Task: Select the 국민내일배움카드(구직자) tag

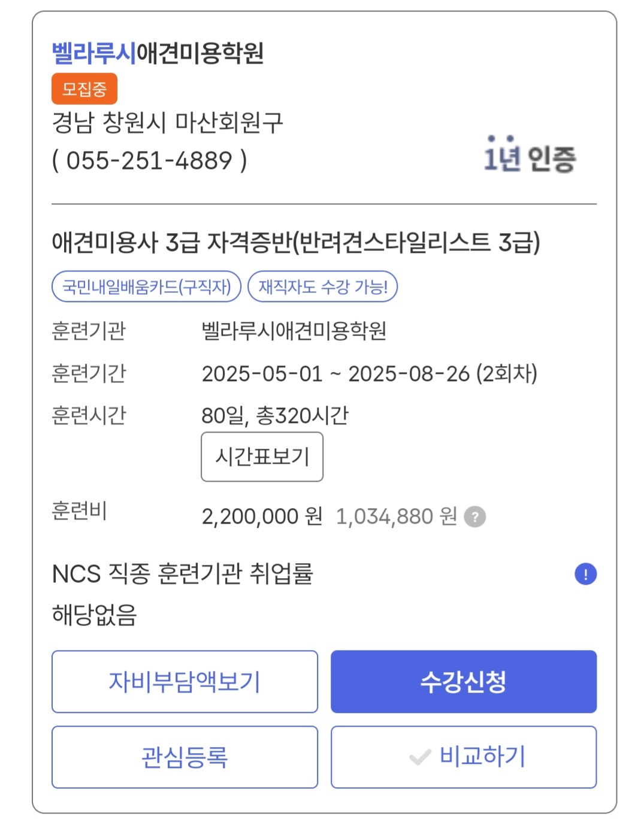Action: (x=147, y=286)
